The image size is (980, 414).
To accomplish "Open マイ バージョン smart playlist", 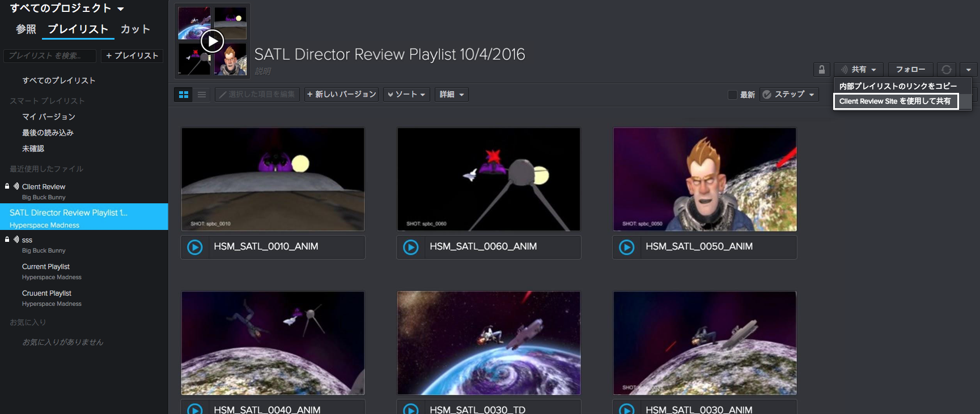I will 49,117.
